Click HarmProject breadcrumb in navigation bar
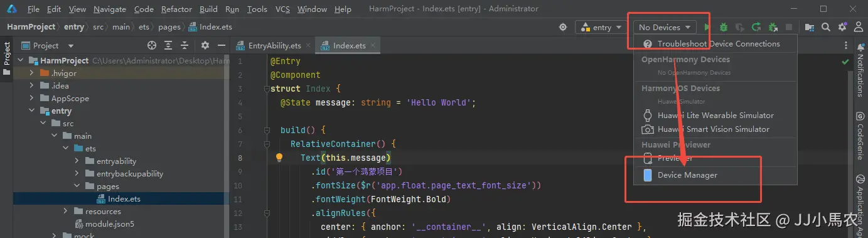The width and height of the screenshot is (868, 238). 31,27
